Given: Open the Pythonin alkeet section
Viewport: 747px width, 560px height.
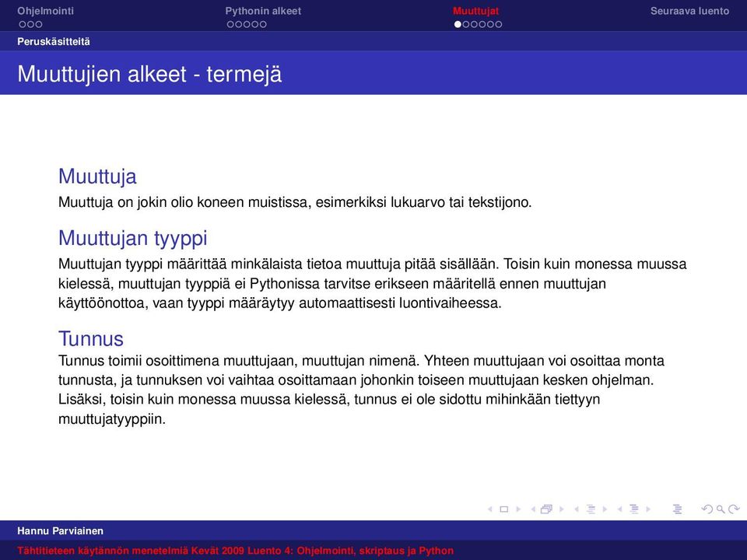Looking at the screenshot, I should (263, 11).
